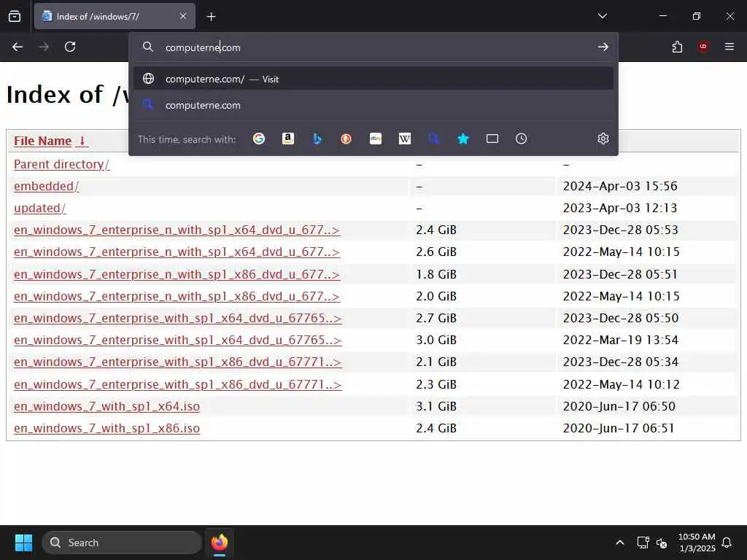Reload the current page
Image resolution: width=747 pixels, height=560 pixels.
pos(70,47)
